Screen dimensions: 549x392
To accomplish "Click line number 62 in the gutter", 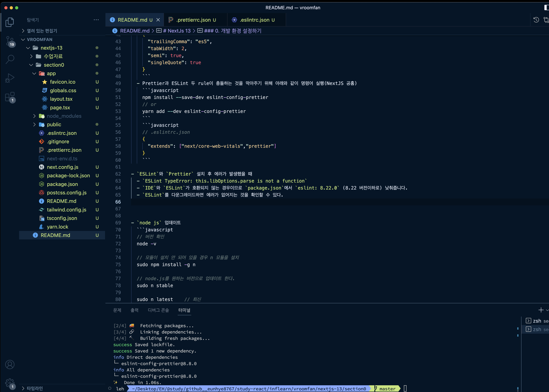I will pyautogui.click(x=118, y=174).
